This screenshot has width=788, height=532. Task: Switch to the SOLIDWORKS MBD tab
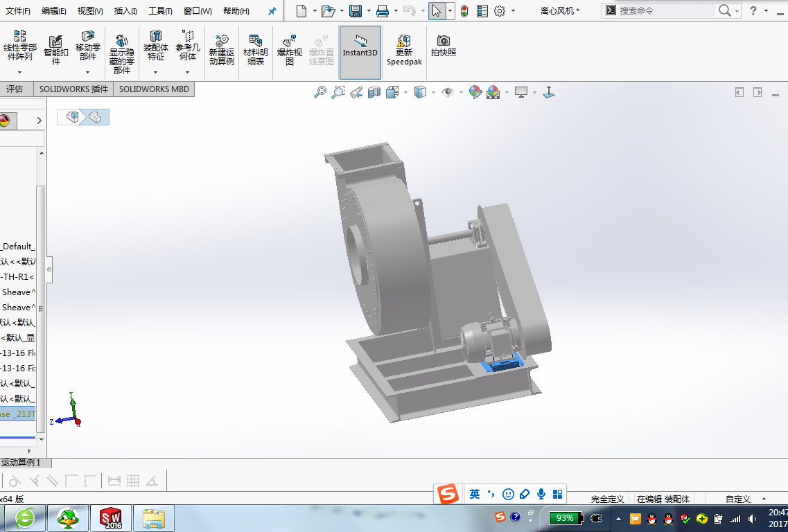[x=154, y=89]
